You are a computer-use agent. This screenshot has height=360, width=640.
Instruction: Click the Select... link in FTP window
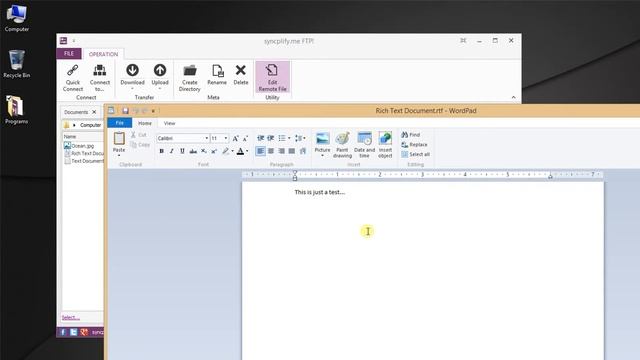point(71,317)
